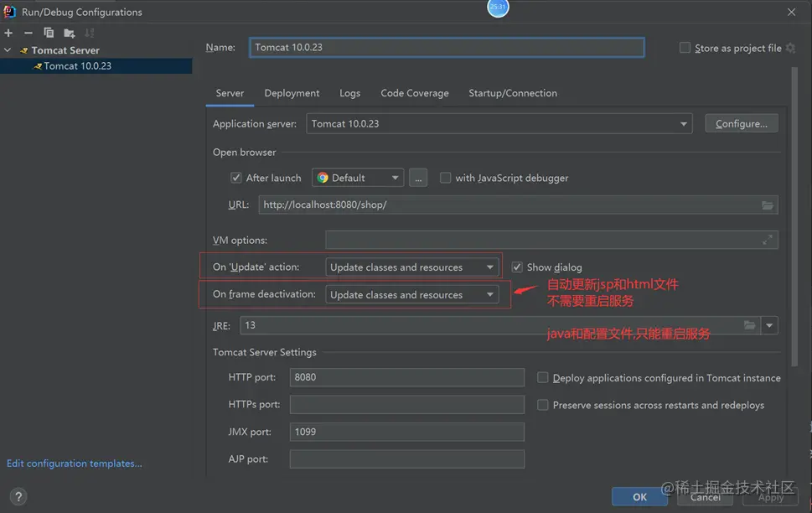812x513 pixels.
Task: Click the OK button
Action: (x=639, y=497)
